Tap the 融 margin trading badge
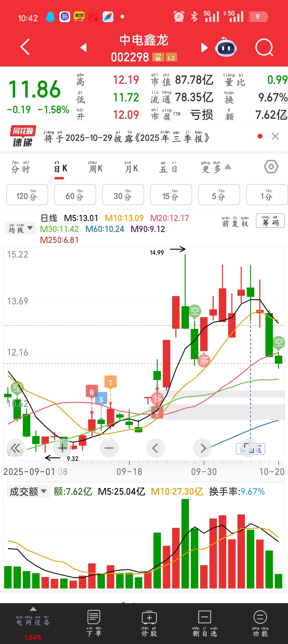Screen dimensions: 288x644 pos(158,57)
